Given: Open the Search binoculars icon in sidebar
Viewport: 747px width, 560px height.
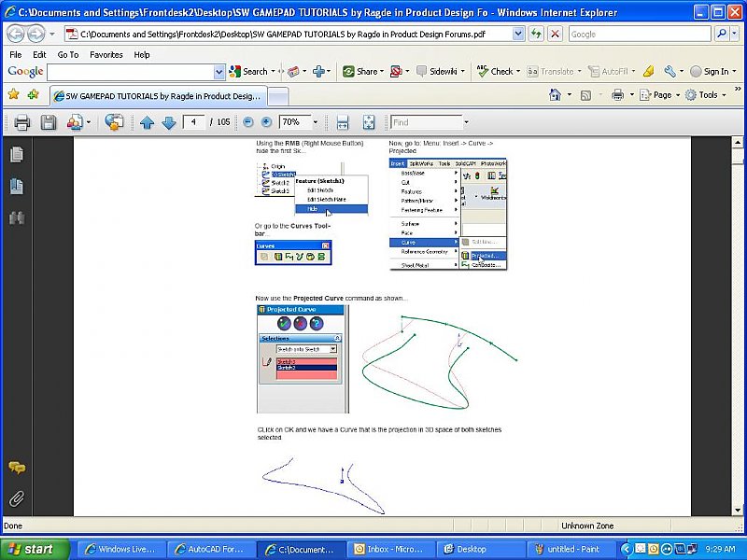Looking at the screenshot, I should (16, 218).
